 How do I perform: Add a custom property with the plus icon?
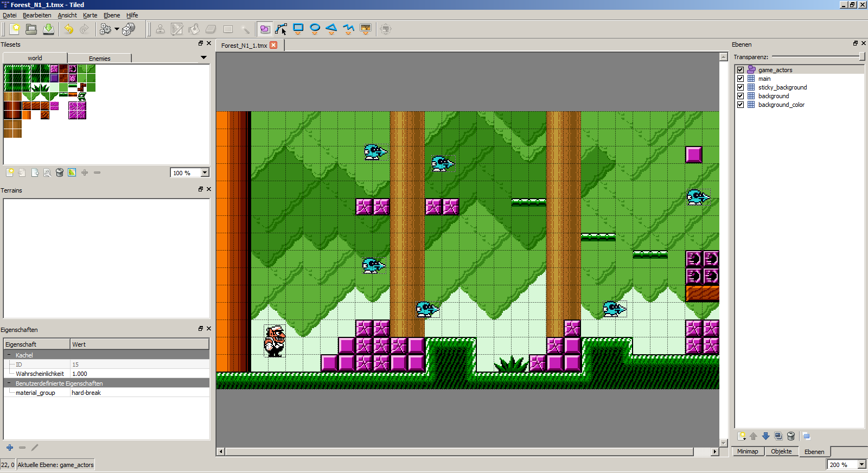(x=10, y=448)
